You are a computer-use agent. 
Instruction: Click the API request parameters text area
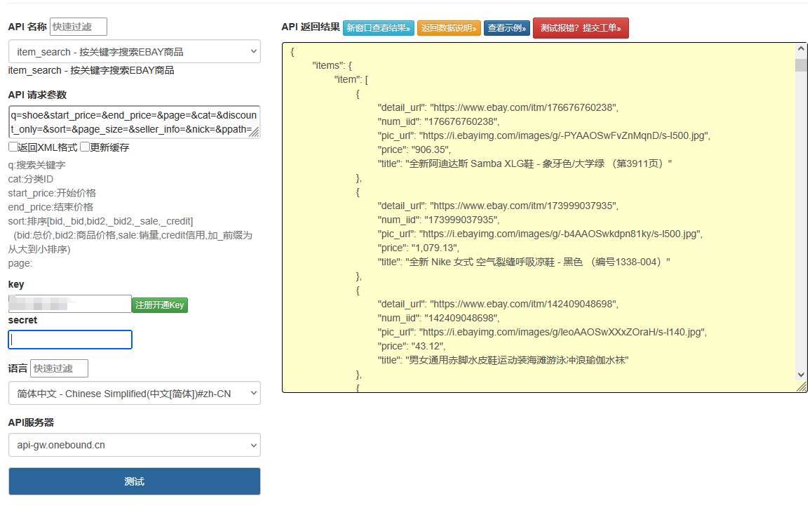click(134, 122)
